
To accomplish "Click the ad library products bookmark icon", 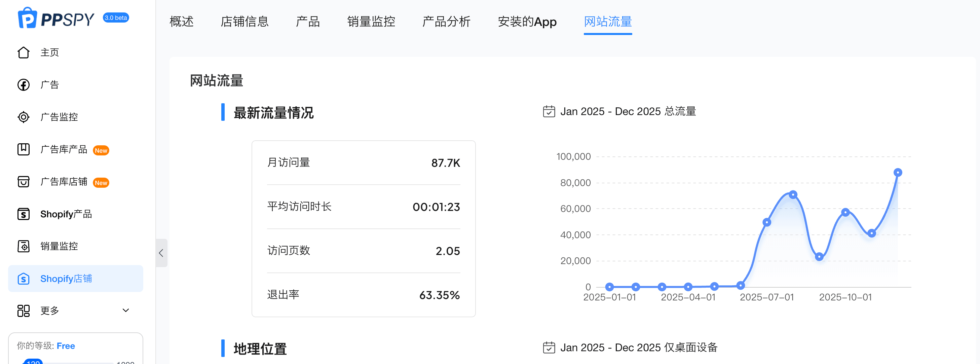I will tap(24, 149).
